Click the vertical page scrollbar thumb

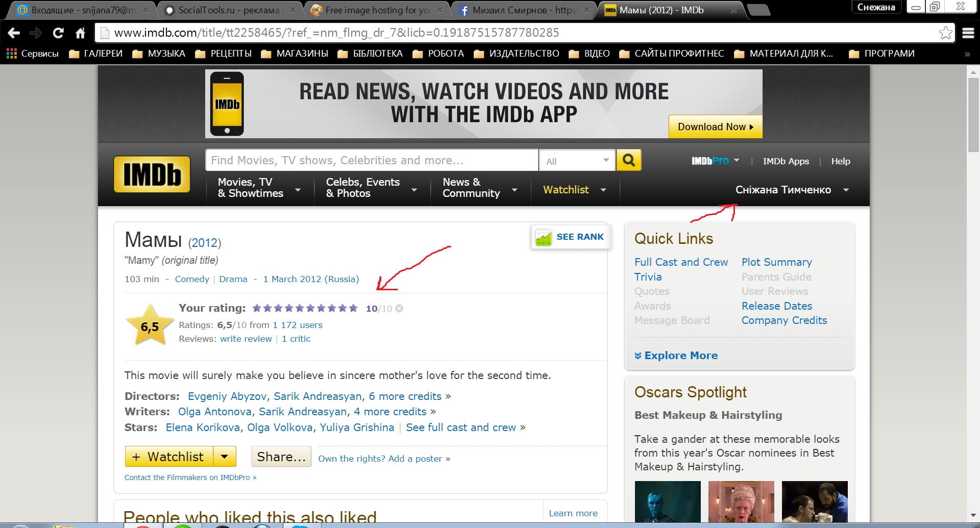[x=973, y=115]
